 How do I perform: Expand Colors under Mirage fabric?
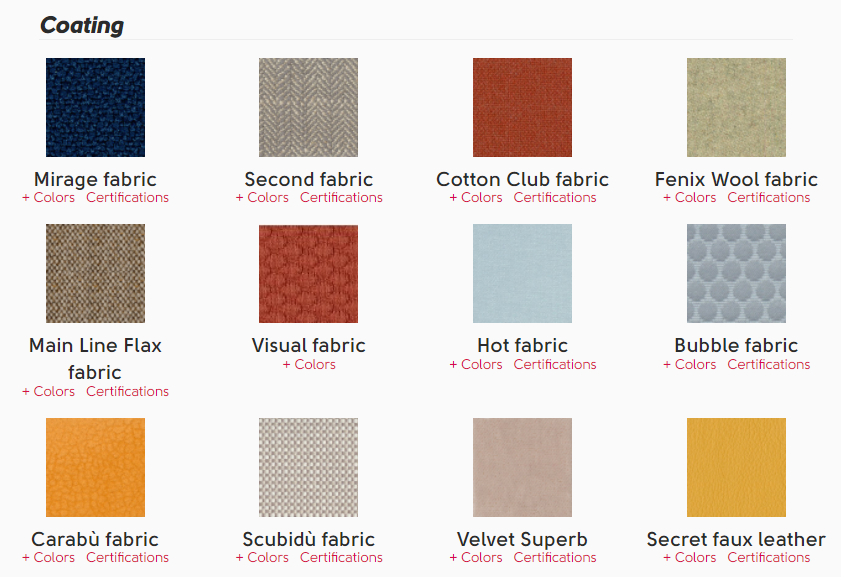click(48, 197)
